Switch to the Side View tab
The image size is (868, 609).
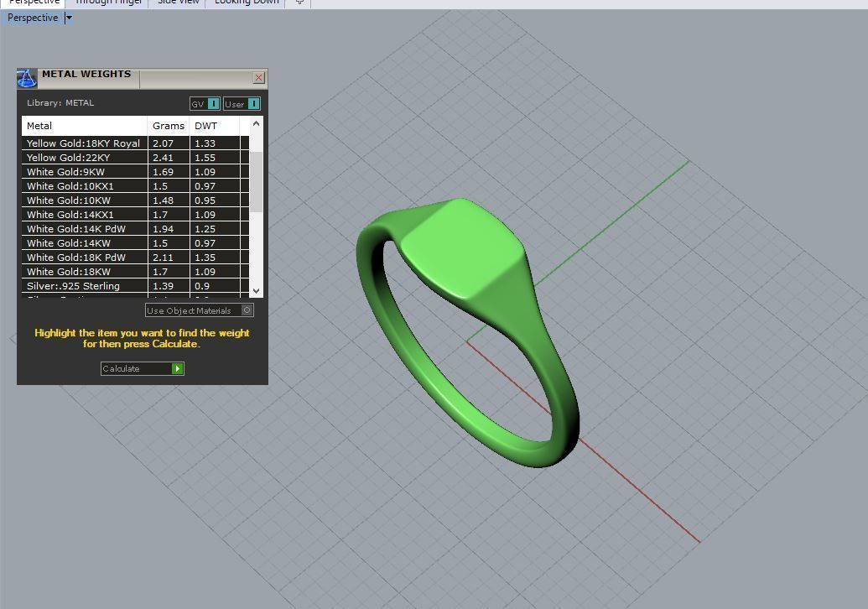[x=178, y=3]
